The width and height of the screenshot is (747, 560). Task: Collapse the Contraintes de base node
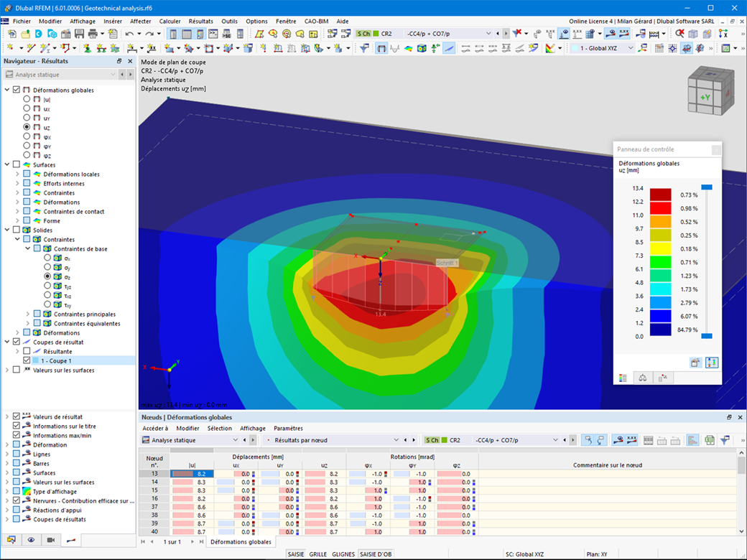(27, 248)
